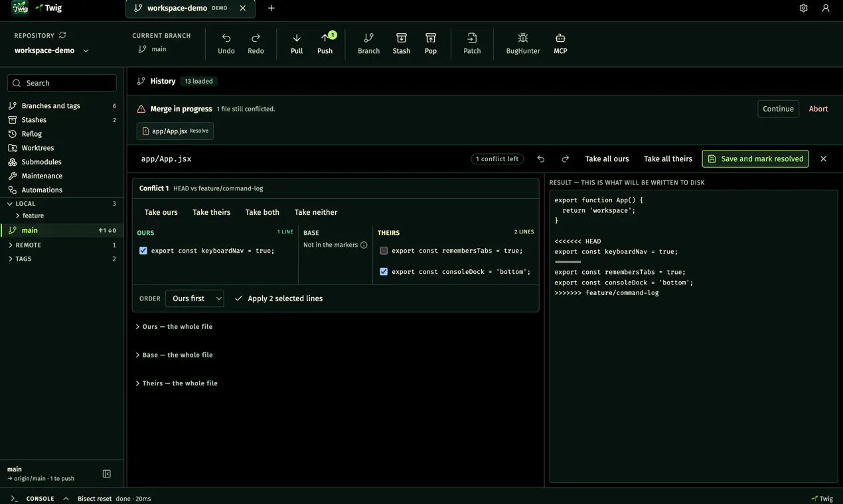Expand the TAGS section
The image size is (843, 504).
pos(62,259)
